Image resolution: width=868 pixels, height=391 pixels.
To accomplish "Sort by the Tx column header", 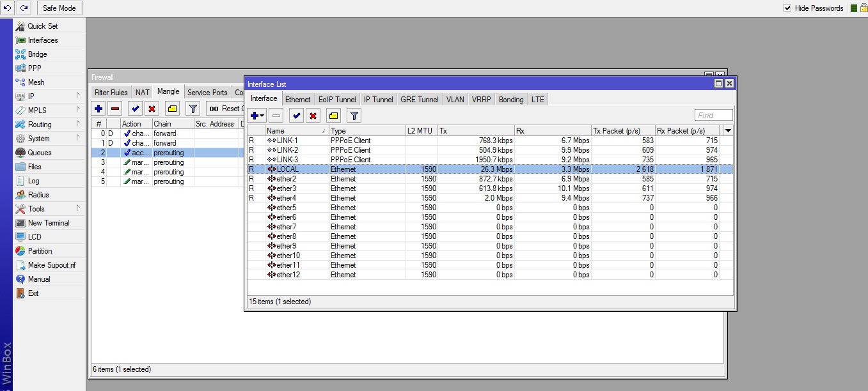I will pyautogui.click(x=476, y=131).
